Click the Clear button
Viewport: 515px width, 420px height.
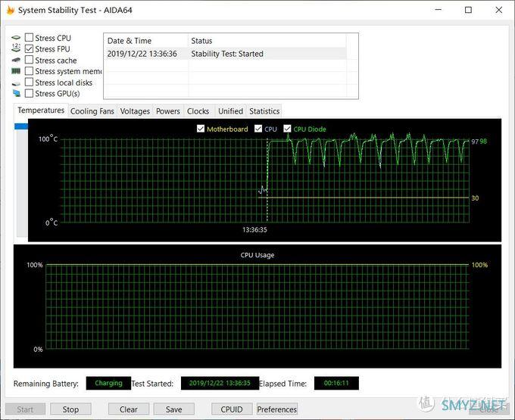129,409
